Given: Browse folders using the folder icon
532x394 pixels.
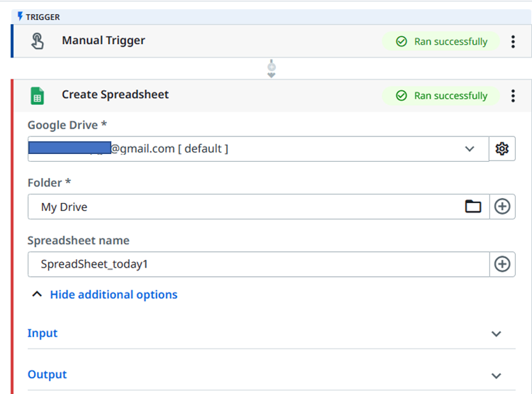Looking at the screenshot, I should click(x=472, y=207).
